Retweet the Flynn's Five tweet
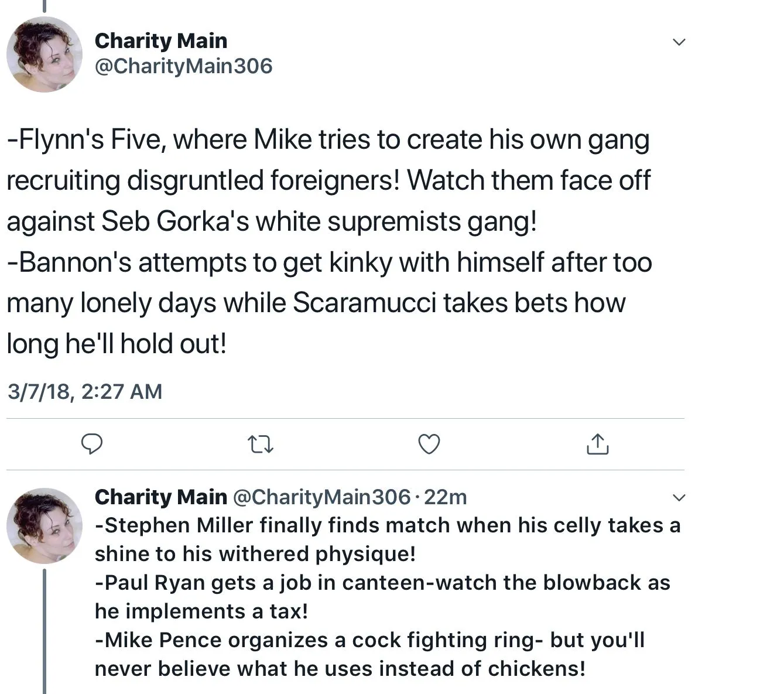 [x=261, y=445]
